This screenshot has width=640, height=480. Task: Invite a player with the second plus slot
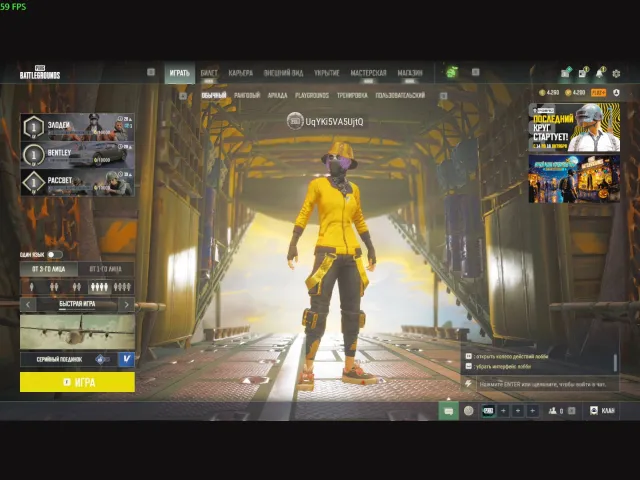click(518, 411)
